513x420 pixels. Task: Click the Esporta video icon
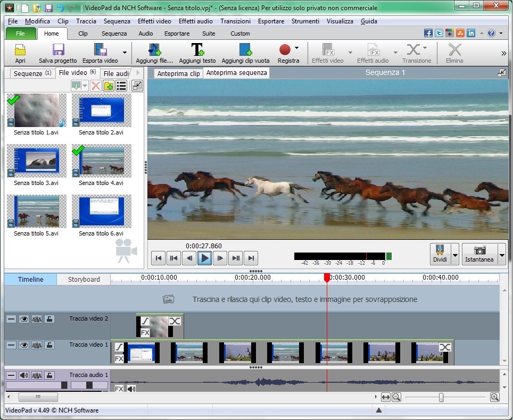pos(100,50)
